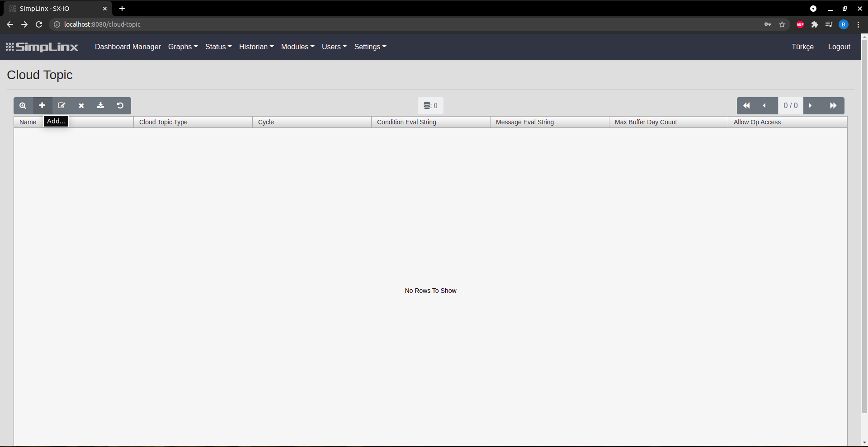Screen dimensions: 868x447
Task: View site information icon in address bar
Action: tap(57, 24)
